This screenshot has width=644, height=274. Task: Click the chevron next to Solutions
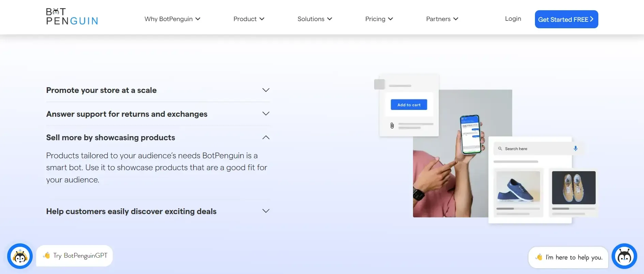[329, 19]
